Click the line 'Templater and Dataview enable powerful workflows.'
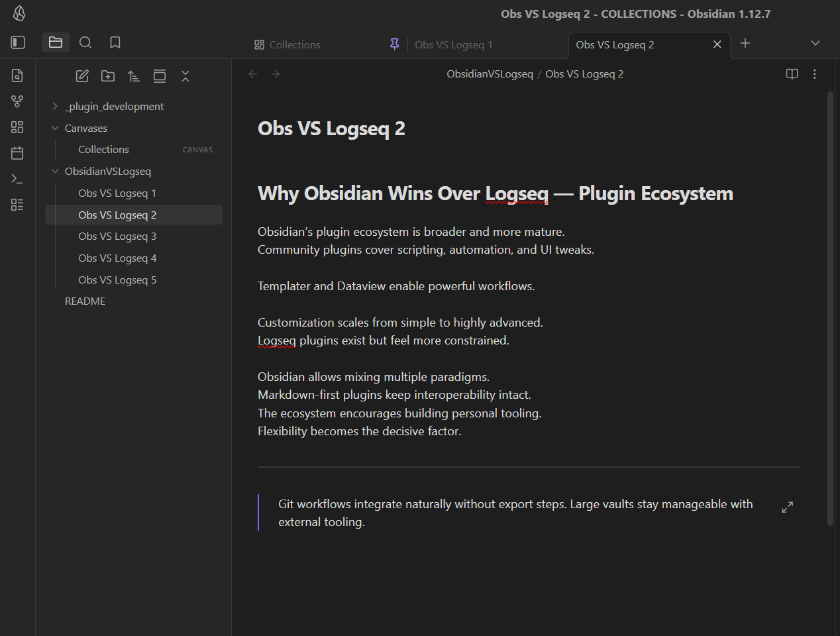The image size is (840, 636). [396, 286]
